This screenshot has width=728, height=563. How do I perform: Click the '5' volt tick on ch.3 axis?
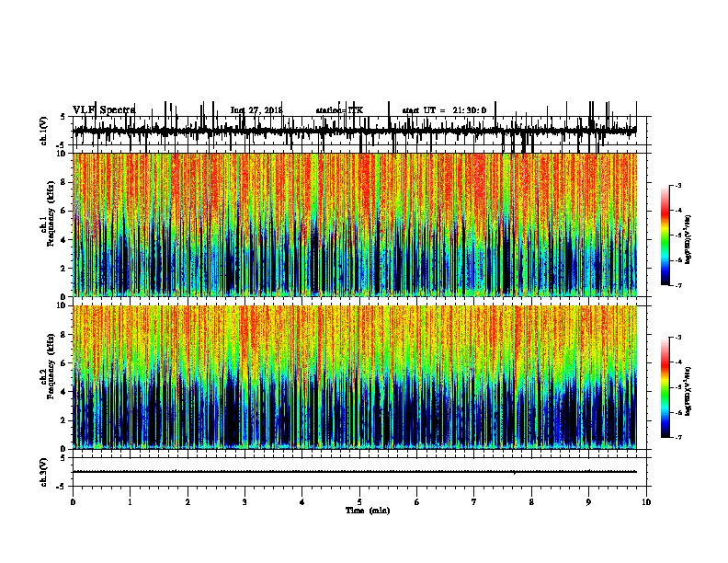click(x=63, y=458)
